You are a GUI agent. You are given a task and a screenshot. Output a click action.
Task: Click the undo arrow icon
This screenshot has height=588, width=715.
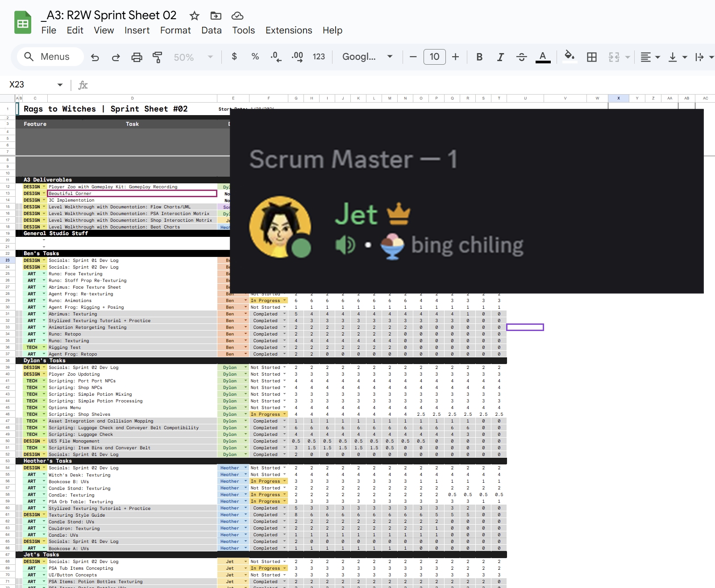(x=95, y=57)
